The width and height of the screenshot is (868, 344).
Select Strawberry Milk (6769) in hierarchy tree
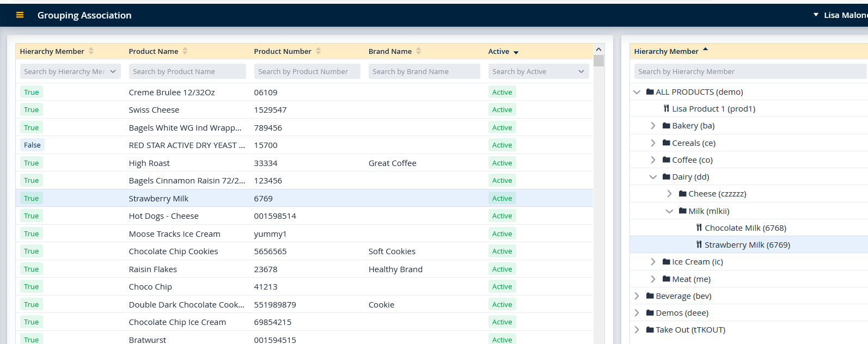[x=747, y=245]
